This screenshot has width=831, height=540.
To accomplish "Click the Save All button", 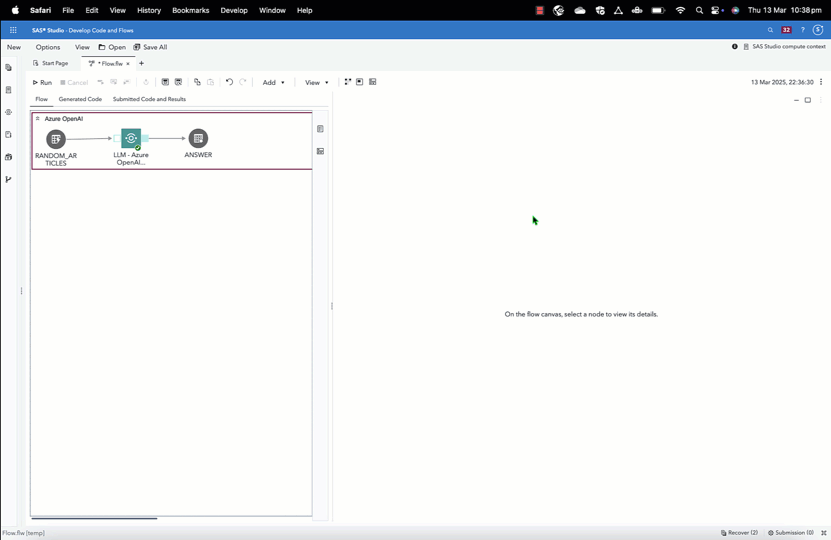I will [x=150, y=47].
